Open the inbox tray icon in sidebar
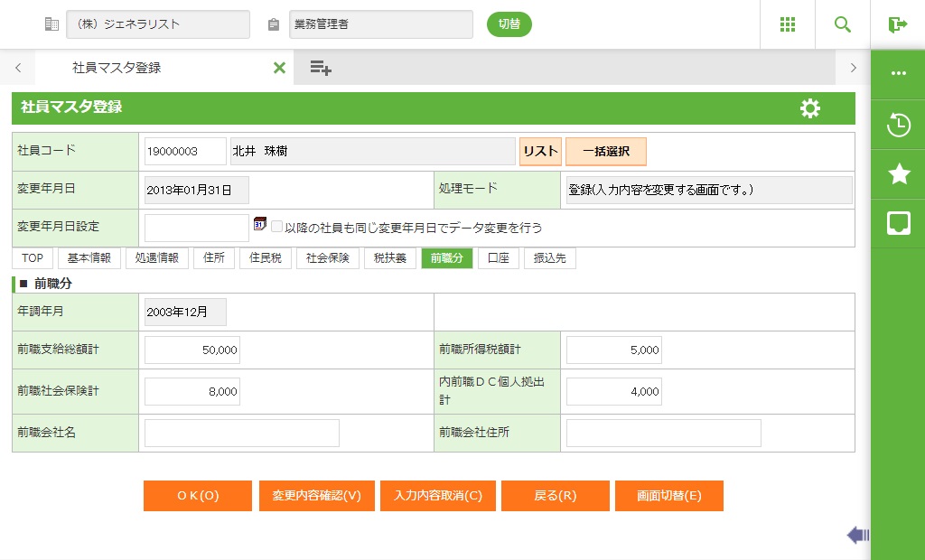 [898, 223]
